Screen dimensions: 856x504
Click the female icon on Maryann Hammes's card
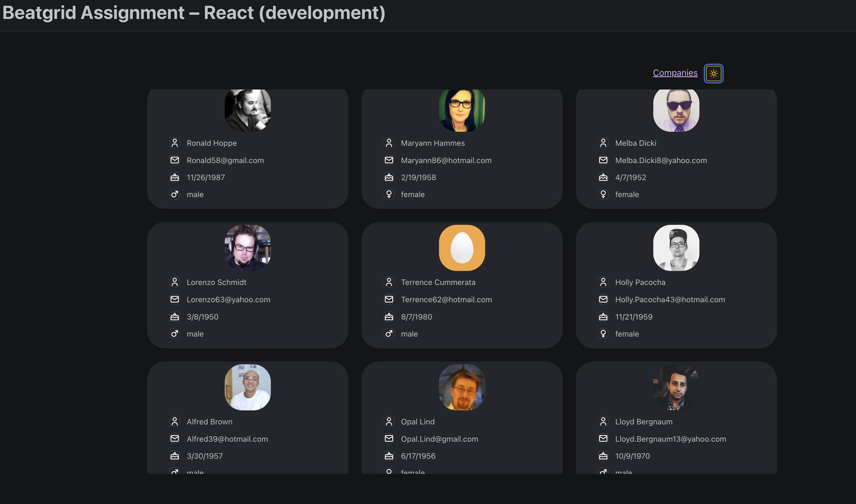[x=389, y=194]
